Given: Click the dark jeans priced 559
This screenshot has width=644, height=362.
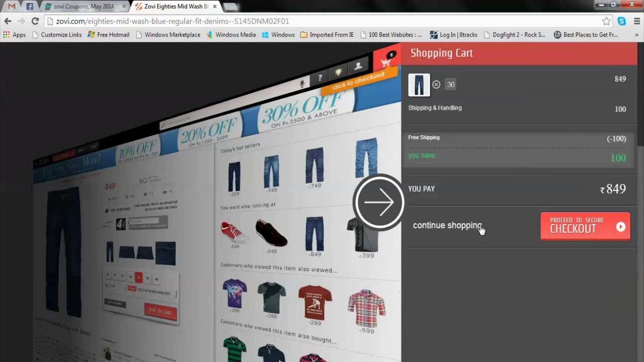Looking at the screenshot, I should point(234,176).
